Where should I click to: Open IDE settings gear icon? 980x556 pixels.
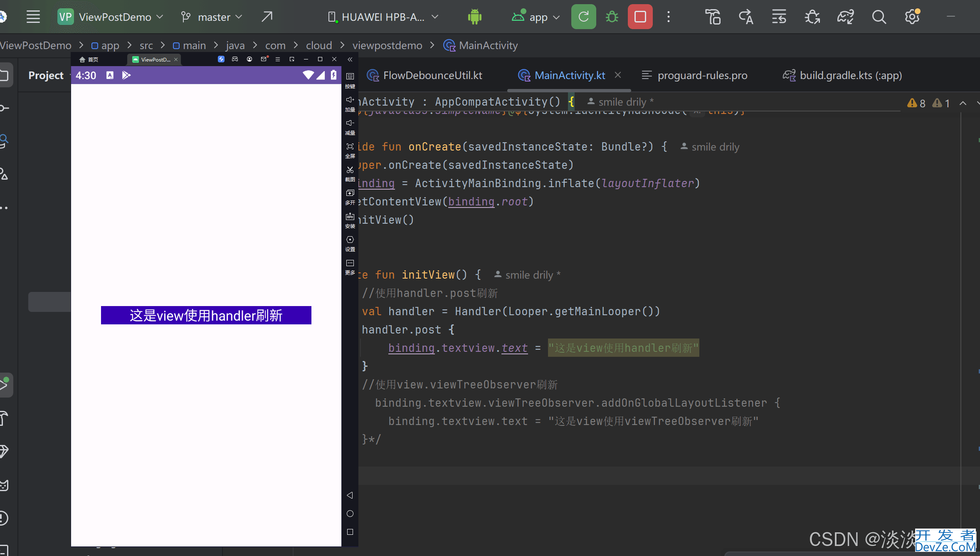912,17
